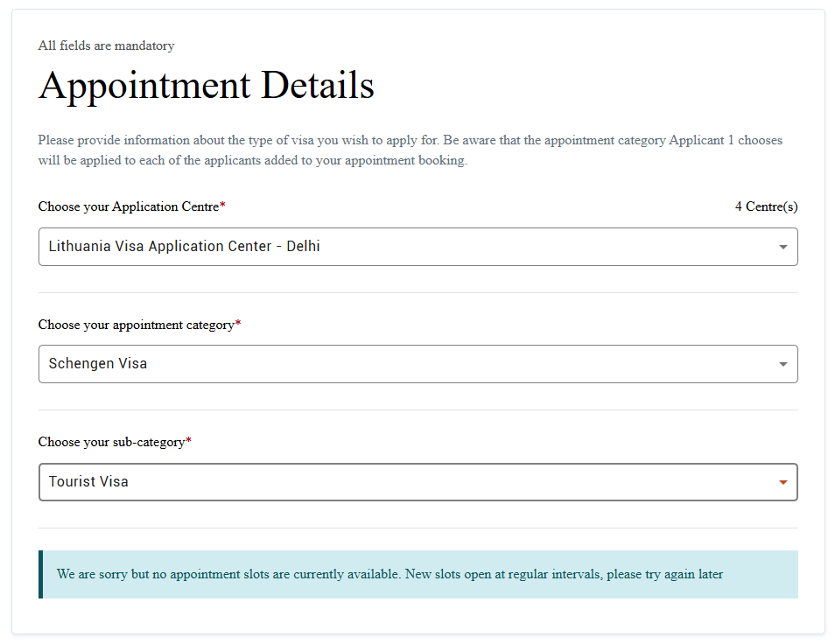Click the arrow icon in the Application Centre field
Screen dimensions: 835x644
click(x=782, y=247)
